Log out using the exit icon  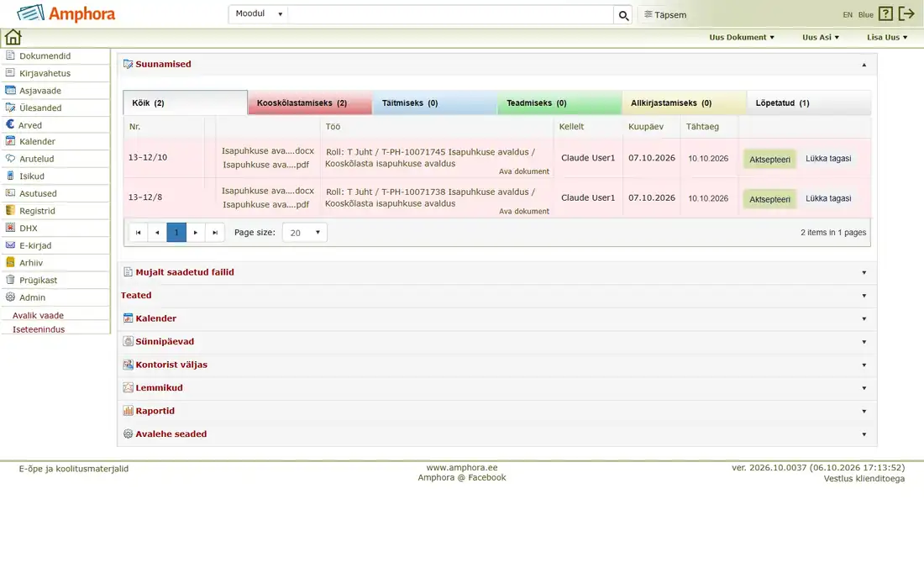pyautogui.click(x=906, y=14)
